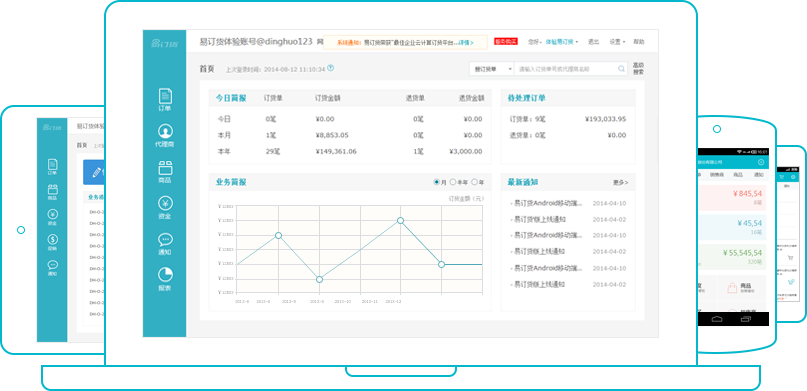Tap the Android recent-apps button on phone
The image size is (807, 391).
[746, 319]
